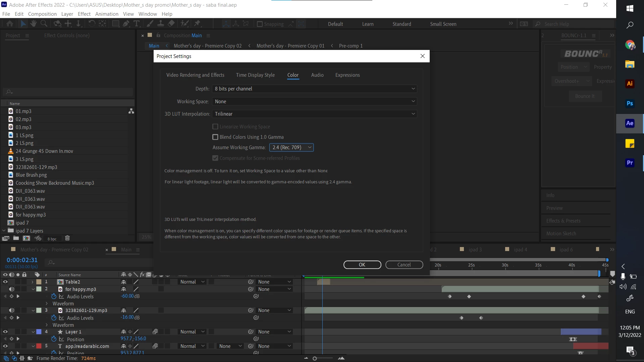644x362 pixels.
Task: Select the Zoom magnifier tool
Action: click(x=44, y=23)
